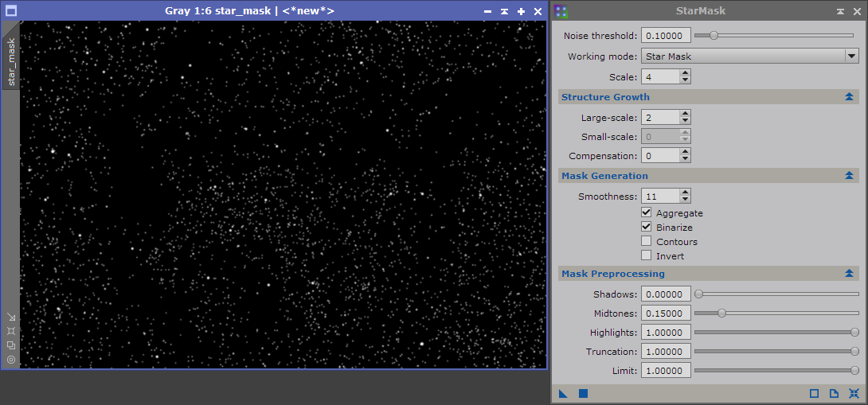Click the Mask Generation section title
868x405 pixels.
pyautogui.click(x=604, y=176)
